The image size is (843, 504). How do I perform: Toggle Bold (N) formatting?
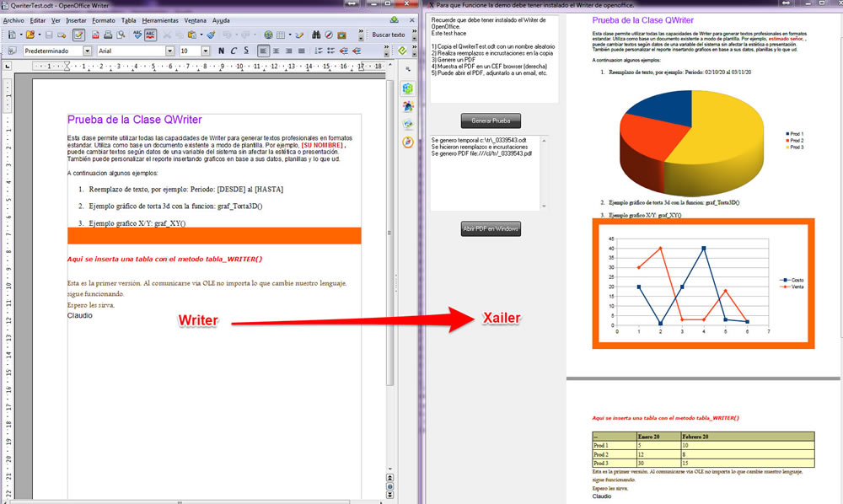click(221, 51)
